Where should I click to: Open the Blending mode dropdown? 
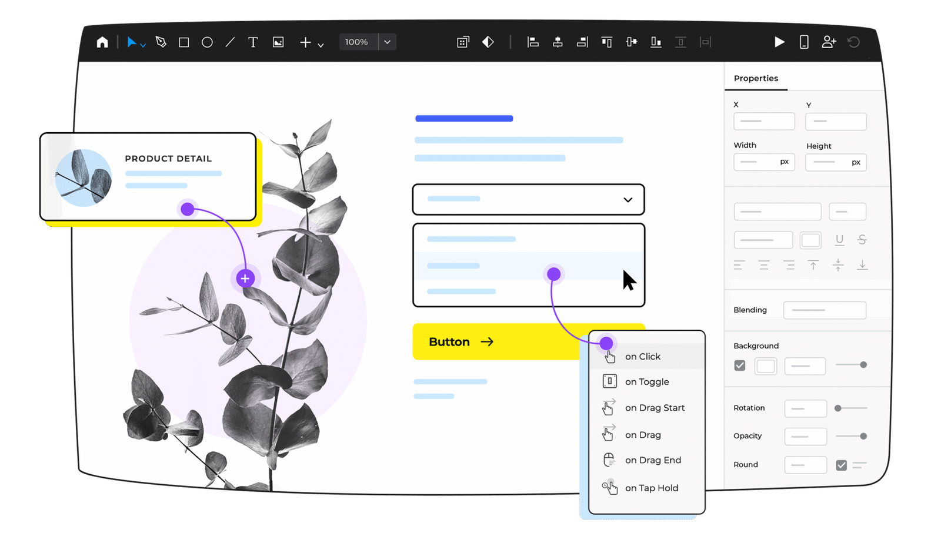[x=825, y=310]
